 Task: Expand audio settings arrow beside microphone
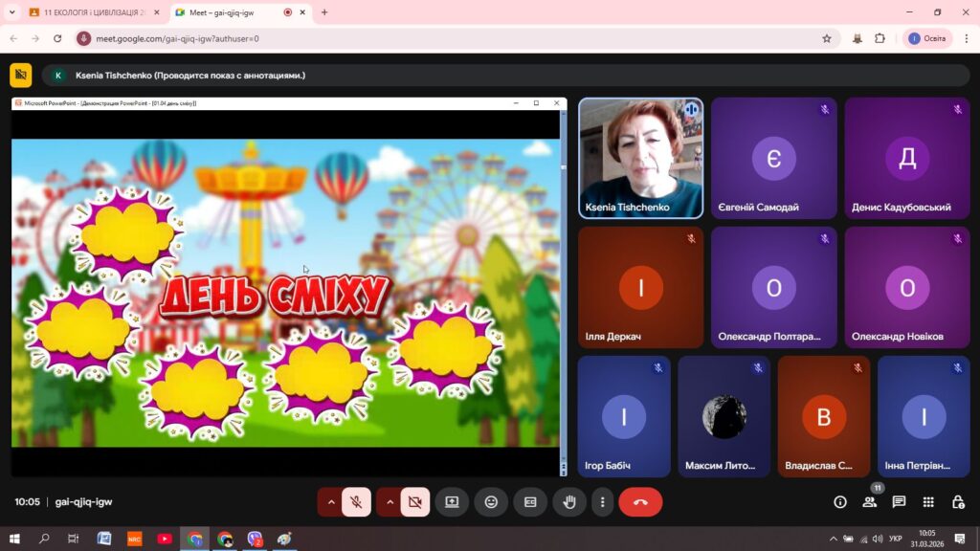click(331, 502)
